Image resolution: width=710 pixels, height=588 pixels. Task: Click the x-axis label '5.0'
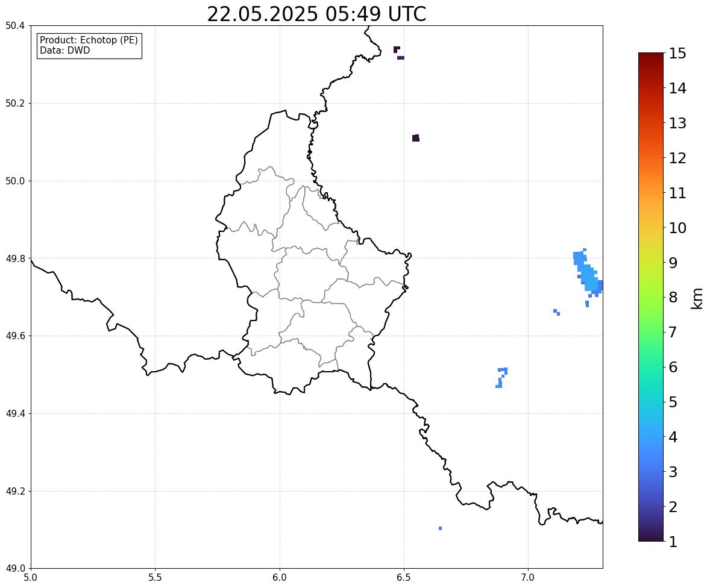point(31,578)
